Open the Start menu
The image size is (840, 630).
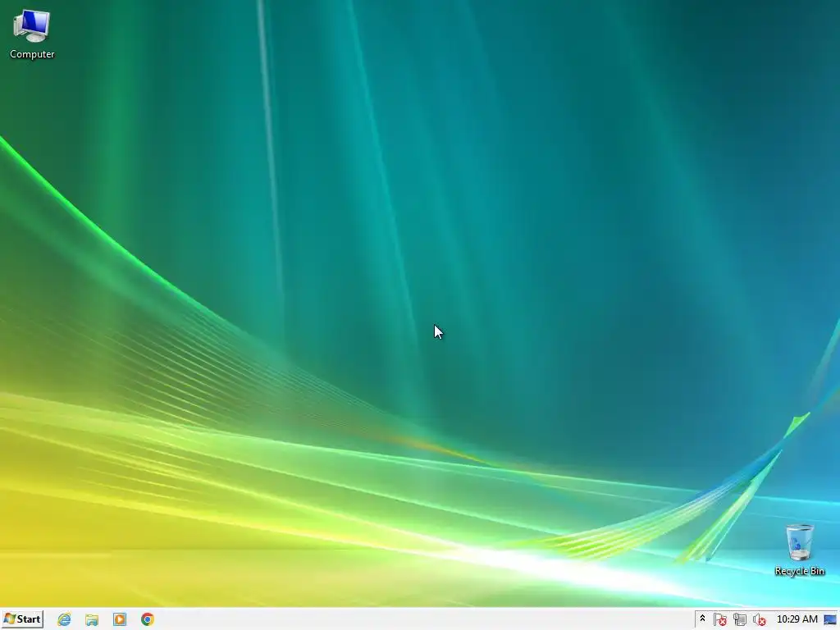pos(22,619)
